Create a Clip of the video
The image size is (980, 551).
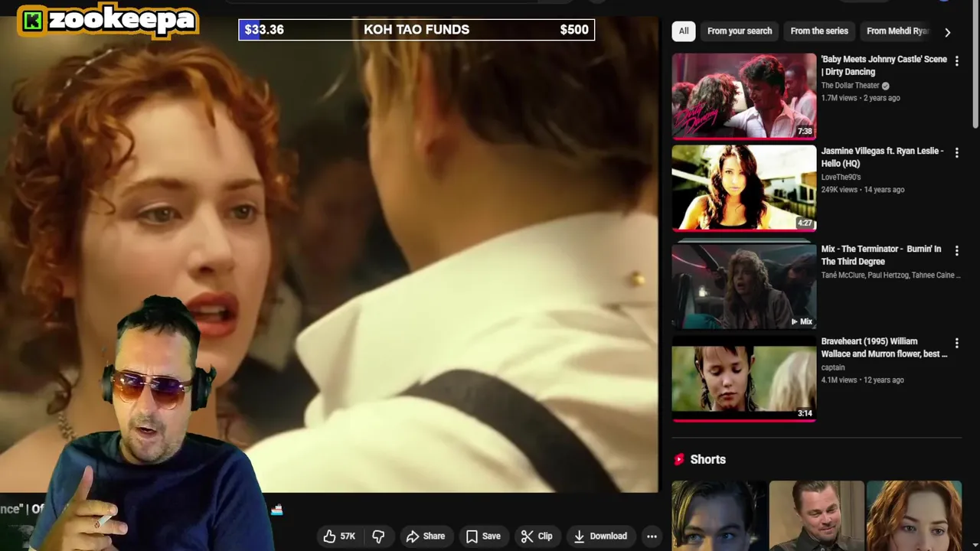click(537, 536)
